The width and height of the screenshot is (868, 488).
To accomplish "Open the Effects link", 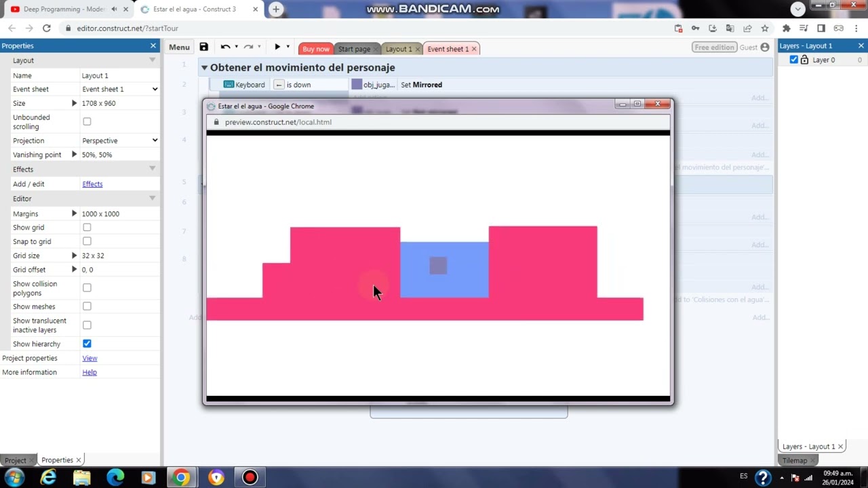I will 92,184.
